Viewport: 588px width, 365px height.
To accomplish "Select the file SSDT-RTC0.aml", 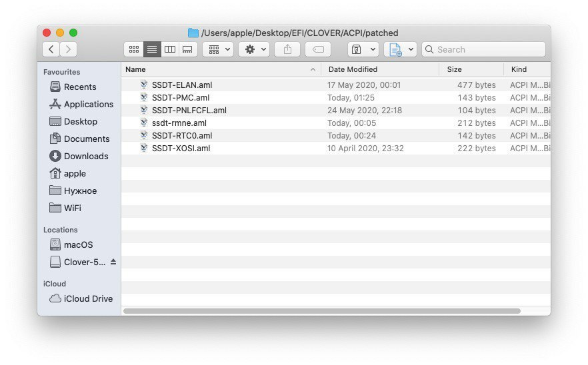I will pos(182,136).
